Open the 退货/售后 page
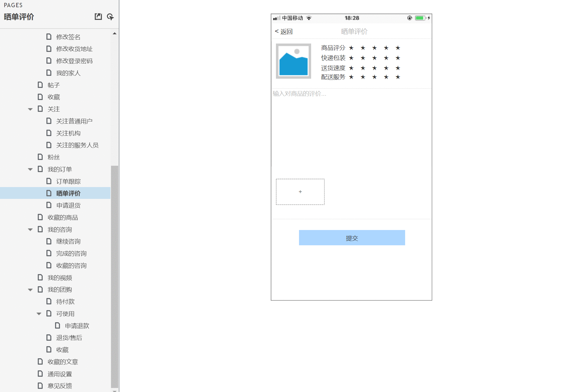Image resolution: width=564 pixels, height=392 pixels. (x=69, y=338)
